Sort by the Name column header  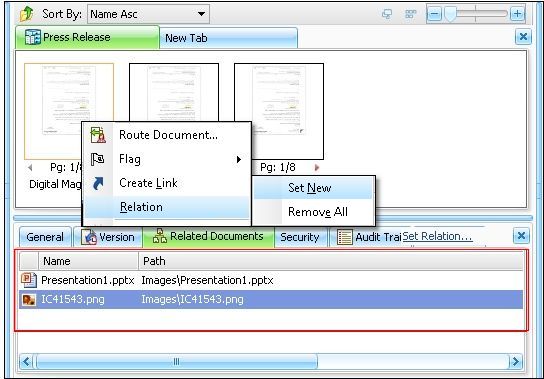click(x=88, y=261)
